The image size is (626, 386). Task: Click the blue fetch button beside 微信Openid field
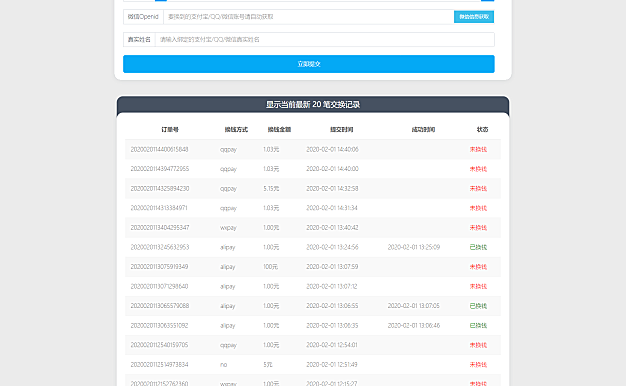point(474,17)
